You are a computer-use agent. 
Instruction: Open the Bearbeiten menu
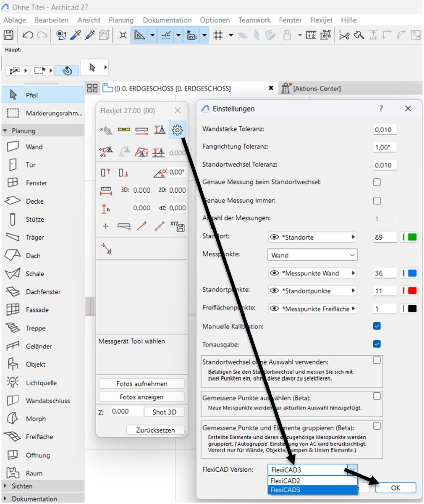(x=52, y=20)
